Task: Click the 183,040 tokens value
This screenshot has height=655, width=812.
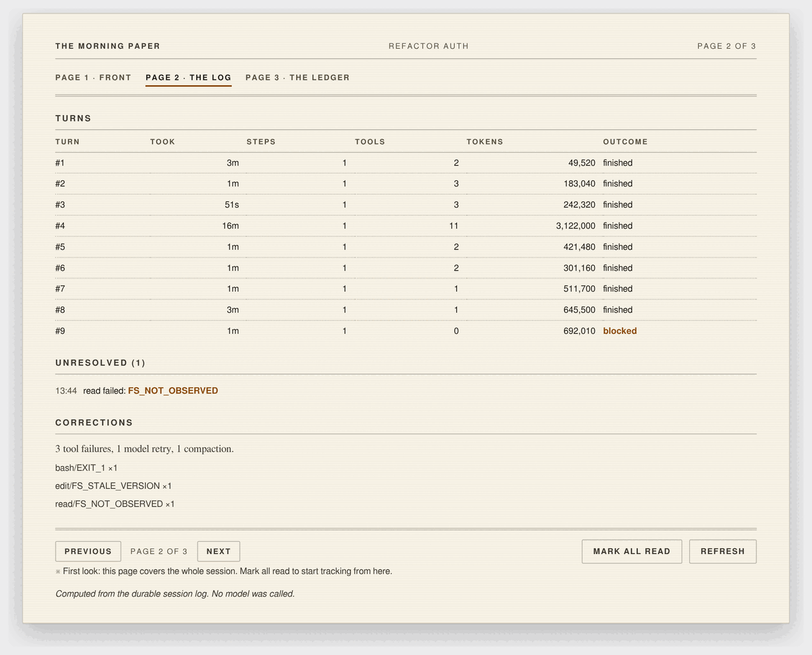Action: (x=579, y=184)
